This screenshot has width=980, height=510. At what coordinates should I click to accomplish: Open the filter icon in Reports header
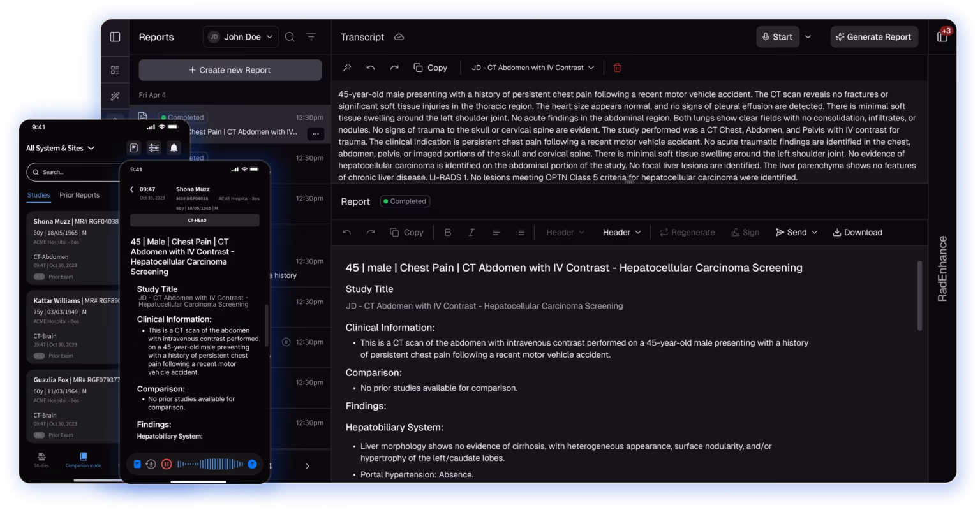coord(311,37)
